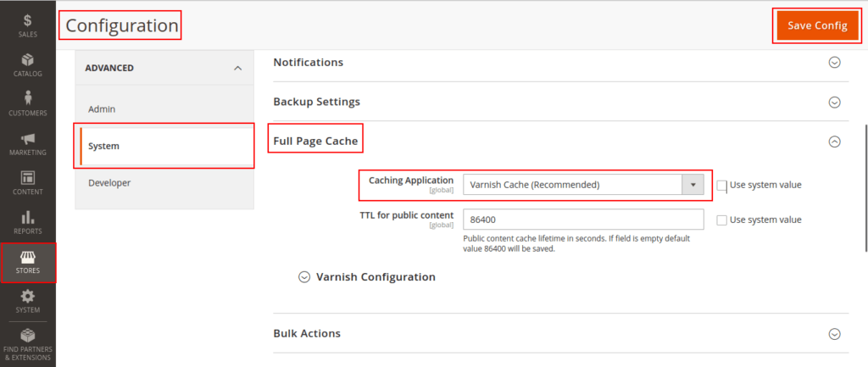Open the Customers person icon

[x=28, y=97]
